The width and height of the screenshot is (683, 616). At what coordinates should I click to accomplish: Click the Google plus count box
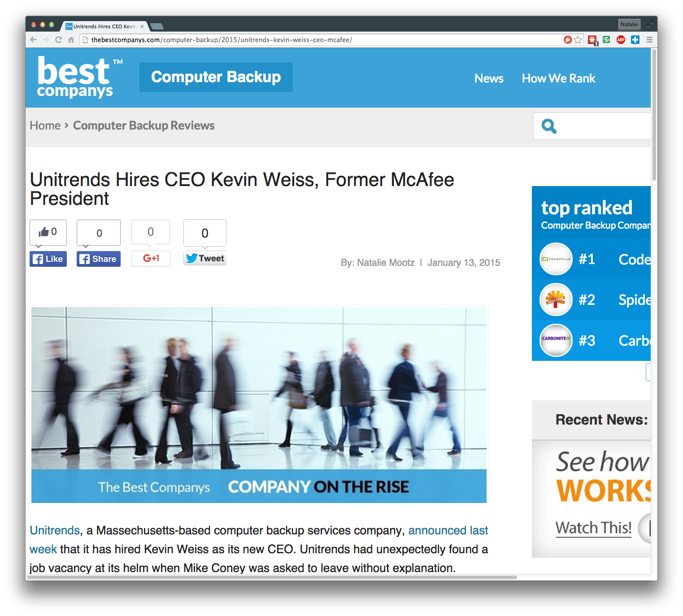[151, 232]
